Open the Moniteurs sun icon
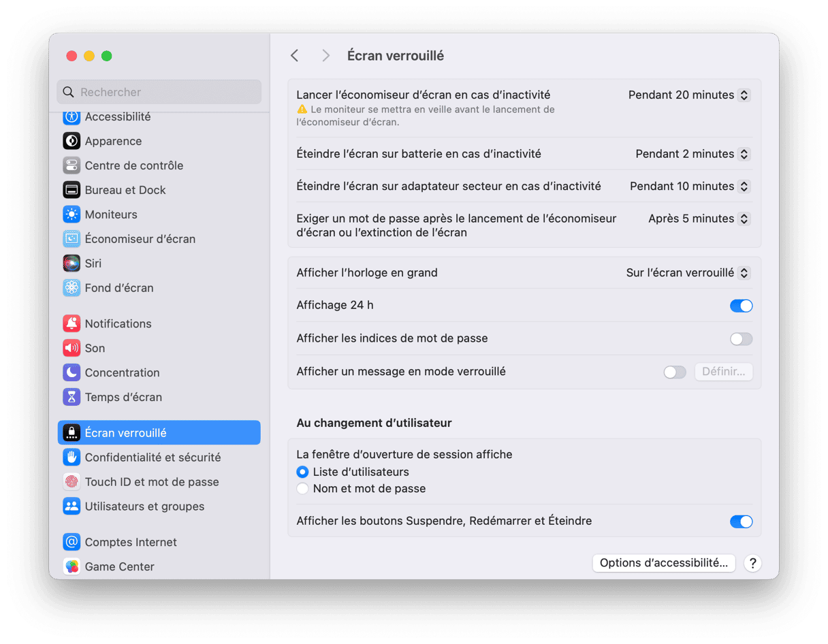 pos(71,214)
